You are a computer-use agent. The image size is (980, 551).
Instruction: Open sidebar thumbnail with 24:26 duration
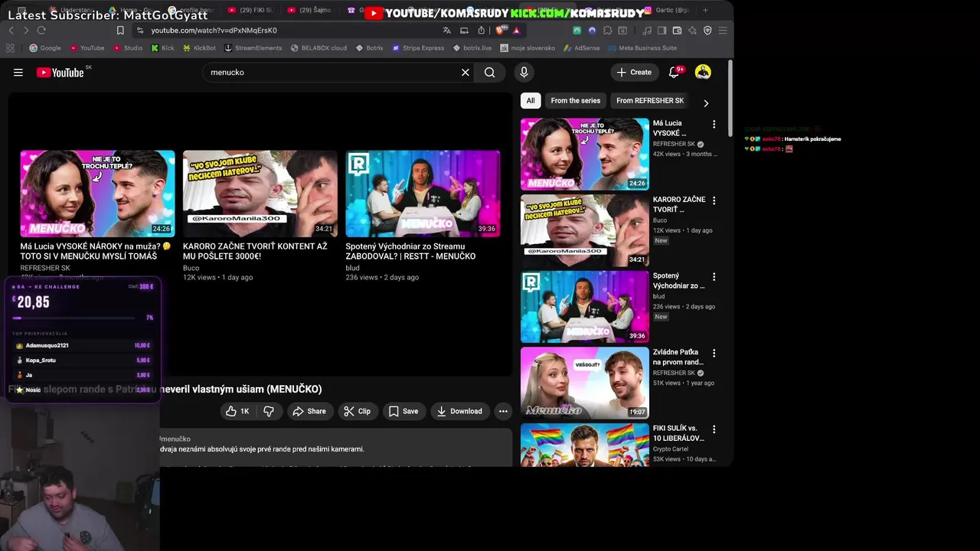(x=585, y=154)
